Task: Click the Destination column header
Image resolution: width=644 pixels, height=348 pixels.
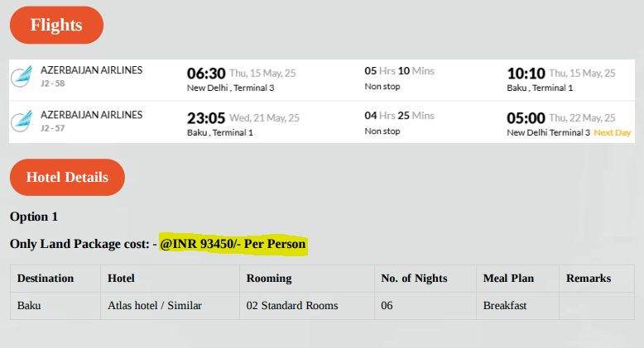Action: tap(46, 279)
